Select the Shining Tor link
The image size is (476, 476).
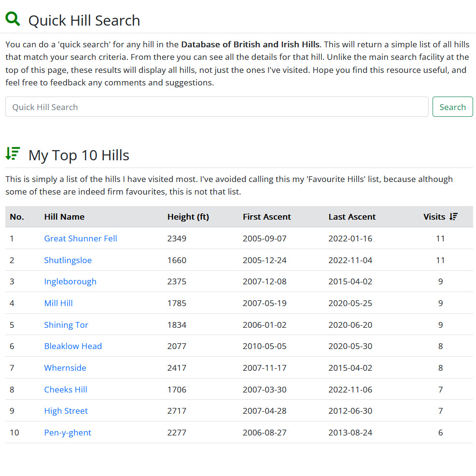[66, 325]
